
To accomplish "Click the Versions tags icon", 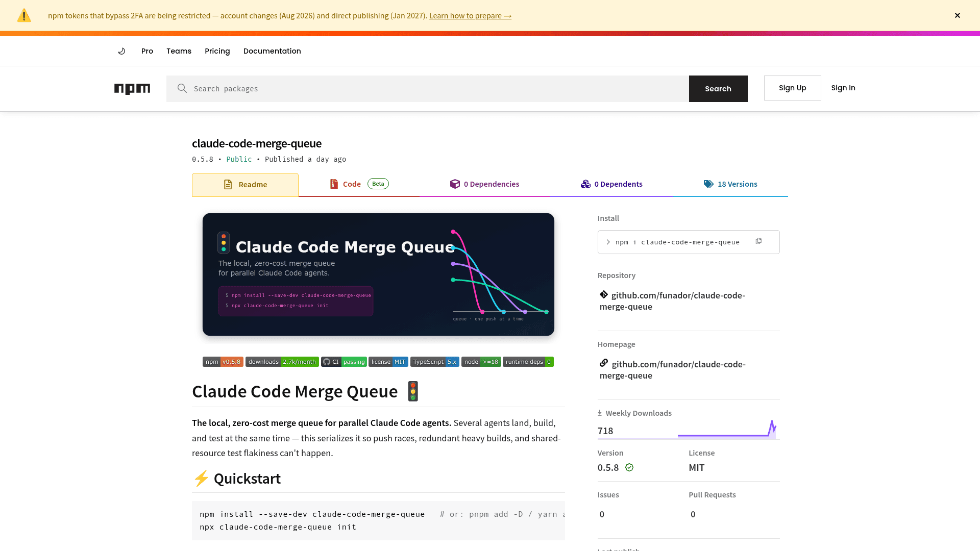I will click(708, 184).
